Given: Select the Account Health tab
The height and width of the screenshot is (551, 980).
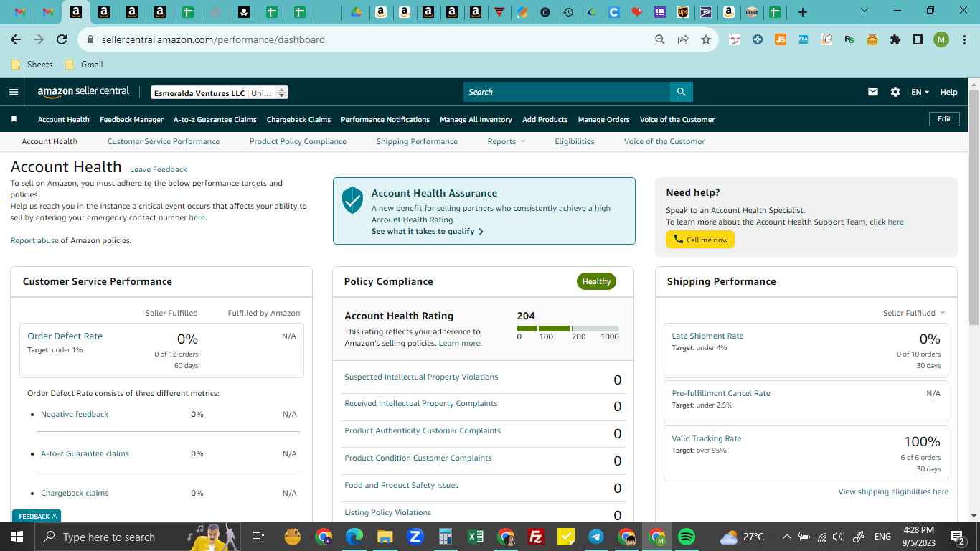Looking at the screenshot, I should (50, 141).
